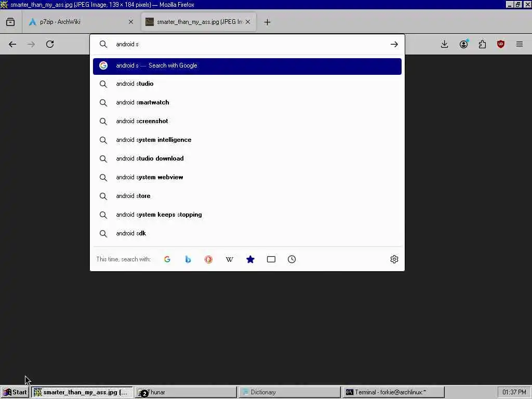Switch to Terminal forkie@archlinux in taskbar
The image size is (532, 399).
click(394, 392)
